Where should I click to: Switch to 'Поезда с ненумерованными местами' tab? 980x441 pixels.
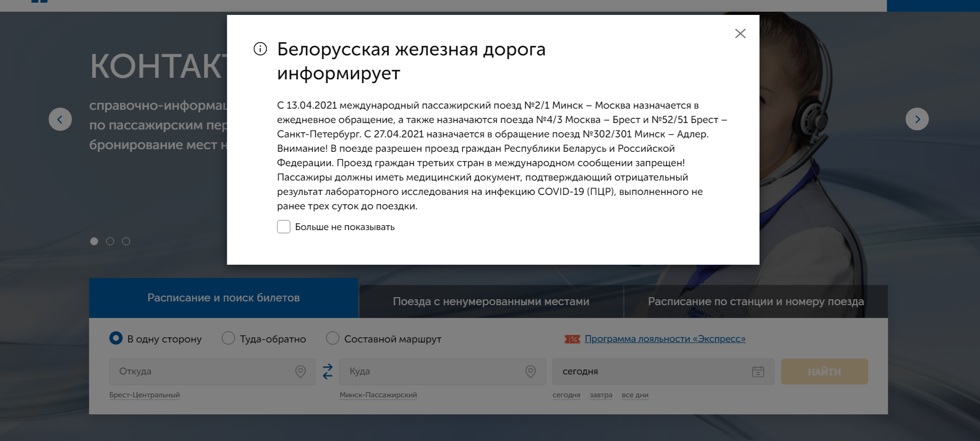[491, 301]
